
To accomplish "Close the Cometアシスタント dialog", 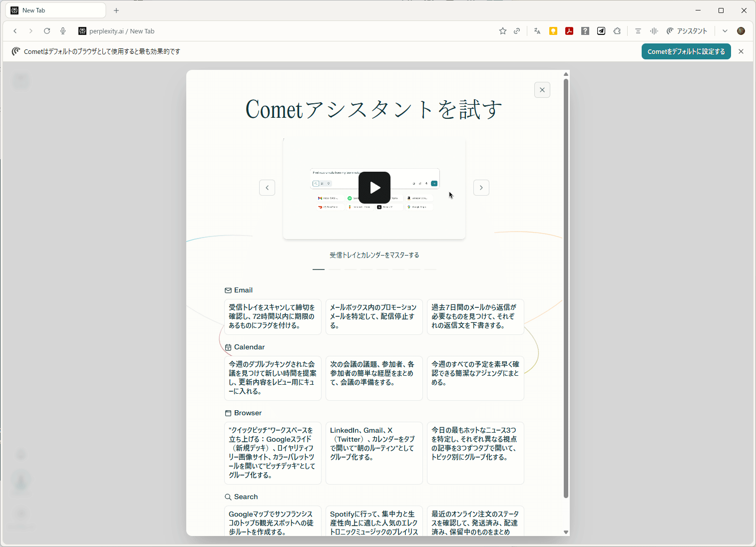I will point(542,90).
